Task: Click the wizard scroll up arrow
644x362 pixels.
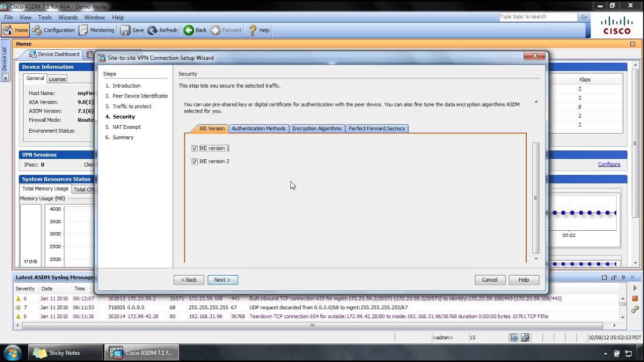Action: (x=536, y=102)
